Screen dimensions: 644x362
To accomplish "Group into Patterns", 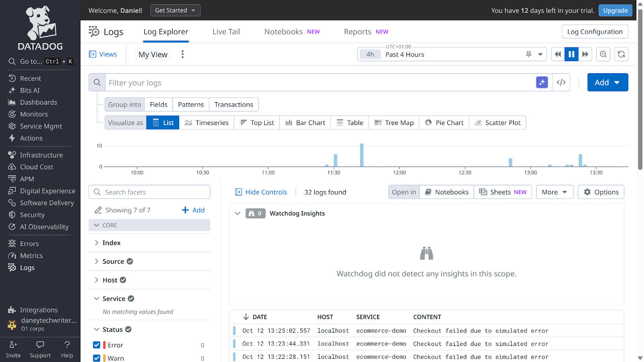I will pos(191,105).
